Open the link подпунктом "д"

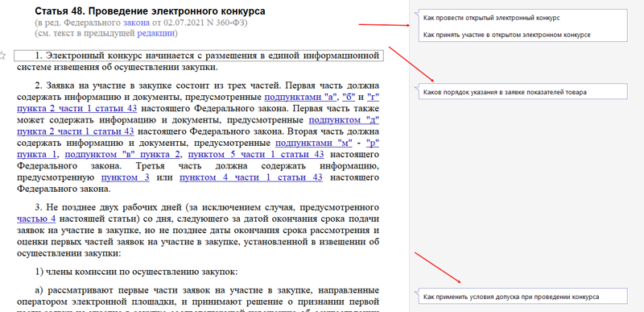coord(344,120)
